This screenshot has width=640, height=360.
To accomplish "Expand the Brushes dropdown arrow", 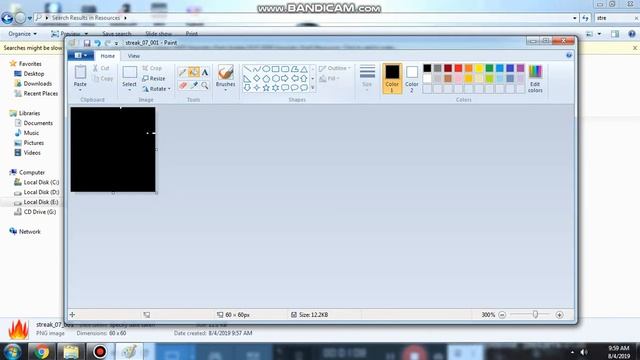I will pyautogui.click(x=225, y=90).
